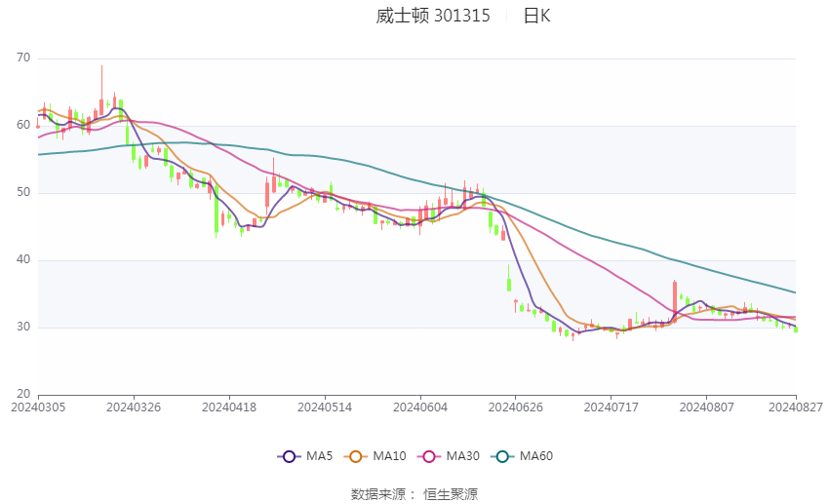Screen dimensions: 829x504
Task: Click the 日K subtitle label
Action: [536, 16]
